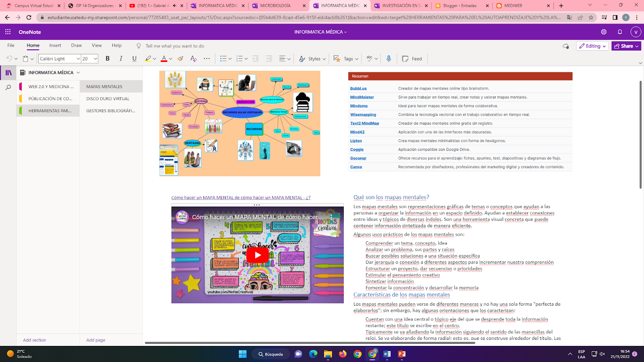
Task: Open highlight color dropdown arrow
Action: pos(155,59)
